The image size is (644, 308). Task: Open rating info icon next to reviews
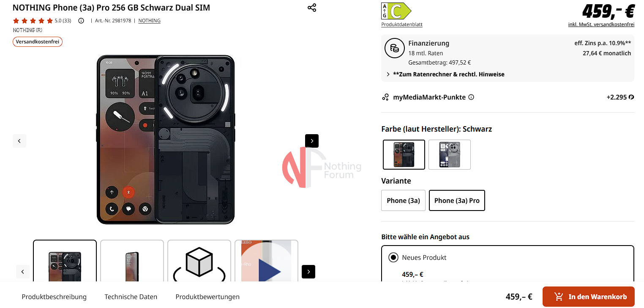pos(81,21)
